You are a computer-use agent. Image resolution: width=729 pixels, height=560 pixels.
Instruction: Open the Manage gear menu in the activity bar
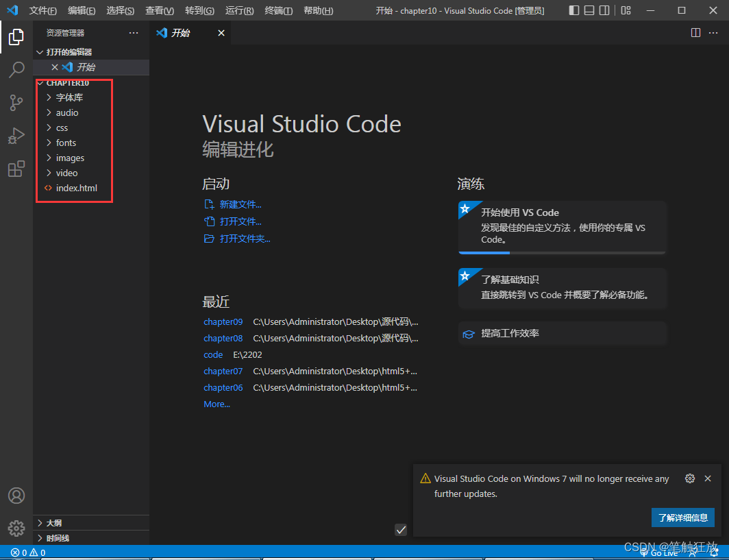(16, 528)
